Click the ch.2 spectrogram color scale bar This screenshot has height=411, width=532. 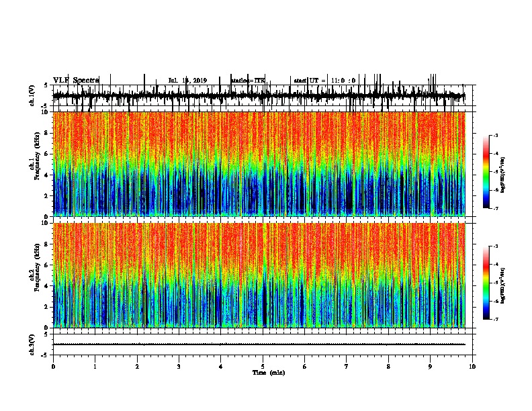coord(486,283)
